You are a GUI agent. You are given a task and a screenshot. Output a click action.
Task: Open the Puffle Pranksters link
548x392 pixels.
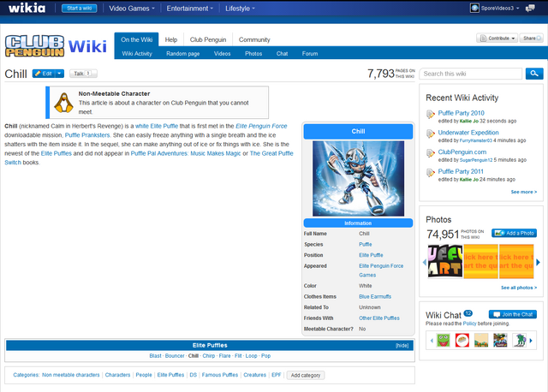coord(87,135)
